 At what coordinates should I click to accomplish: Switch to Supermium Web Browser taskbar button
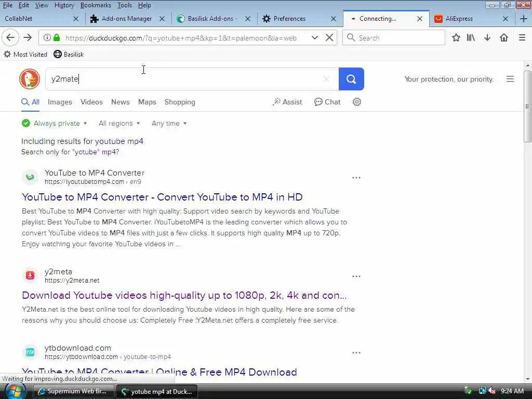point(73,391)
